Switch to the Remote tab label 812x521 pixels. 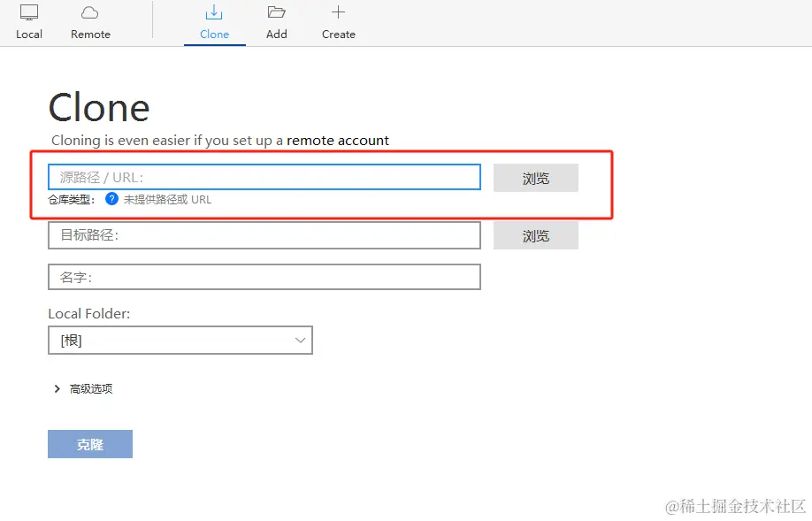pos(90,34)
